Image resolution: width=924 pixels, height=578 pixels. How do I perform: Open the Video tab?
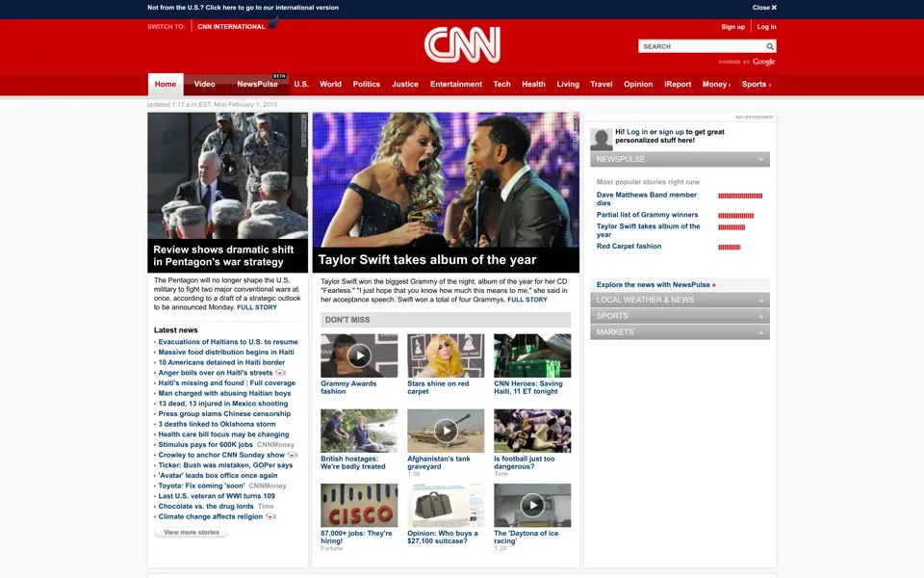(x=204, y=85)
